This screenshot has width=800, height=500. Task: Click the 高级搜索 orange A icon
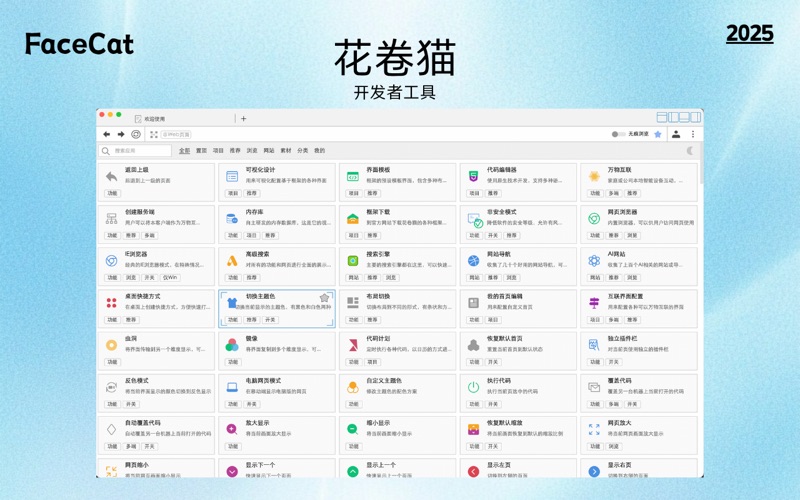[x=232, y=261]
